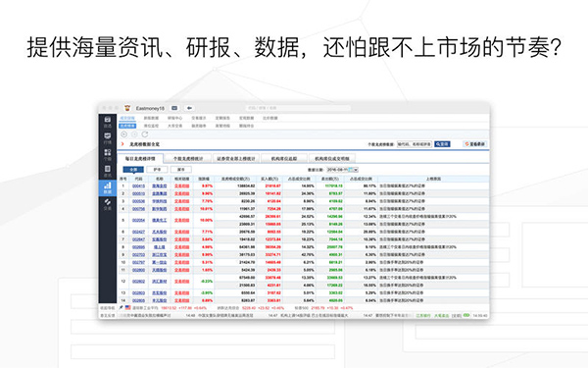Open stock code 002803 link
Image resolution: width=588 pixels, height=368 pixels.
click(138, 292)
